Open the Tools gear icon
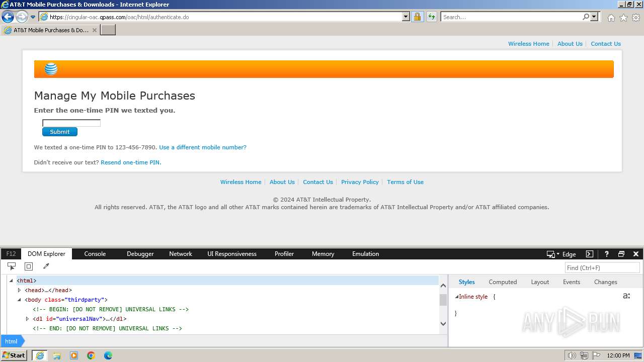644x362 pixels. click(636, 18)
